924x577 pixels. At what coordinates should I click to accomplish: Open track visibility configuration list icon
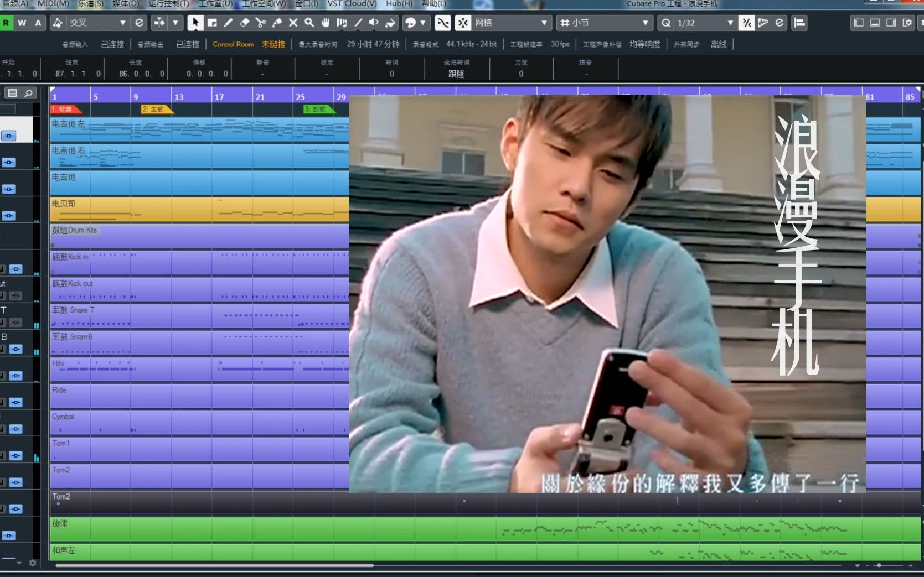click(x=13, y=93)
